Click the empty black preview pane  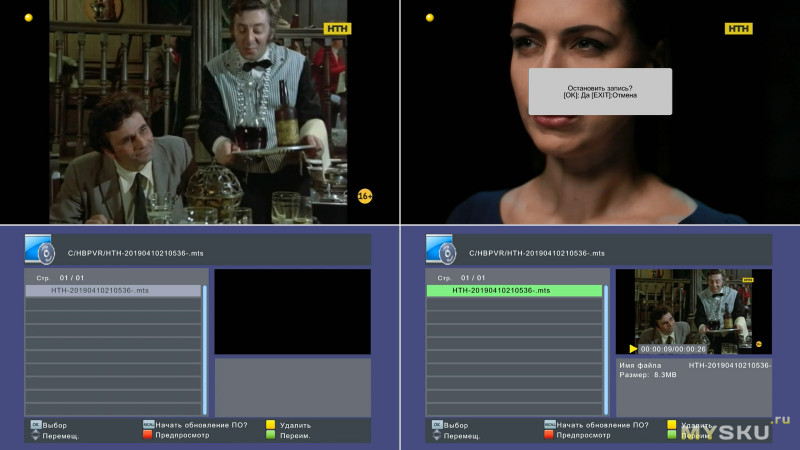point(292,312)
